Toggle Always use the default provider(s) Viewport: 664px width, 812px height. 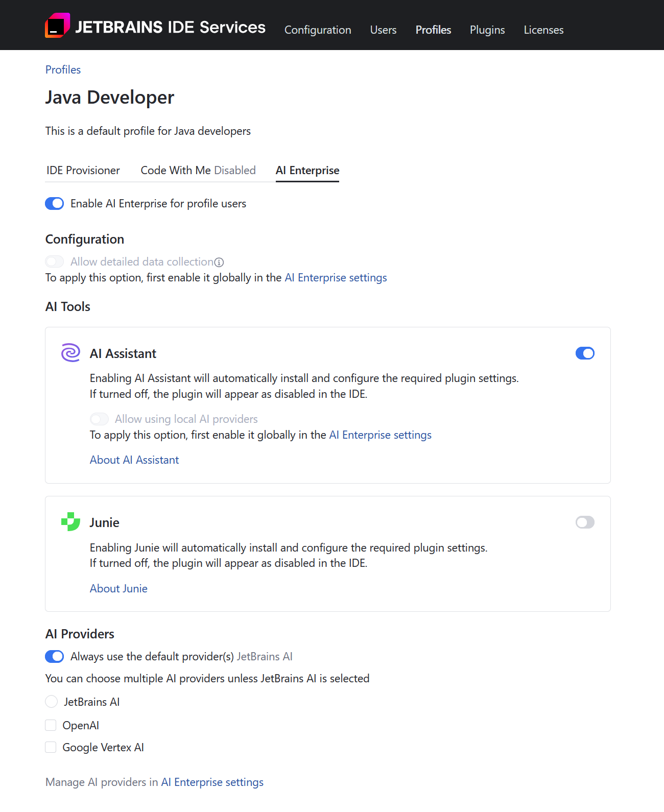(x=54, y=656)
